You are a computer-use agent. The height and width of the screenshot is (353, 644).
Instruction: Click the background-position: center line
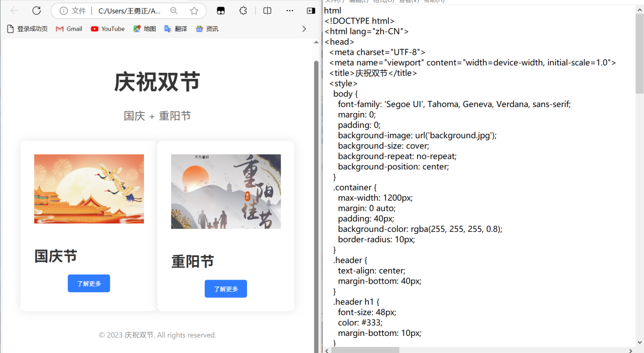tap(393, 166)
